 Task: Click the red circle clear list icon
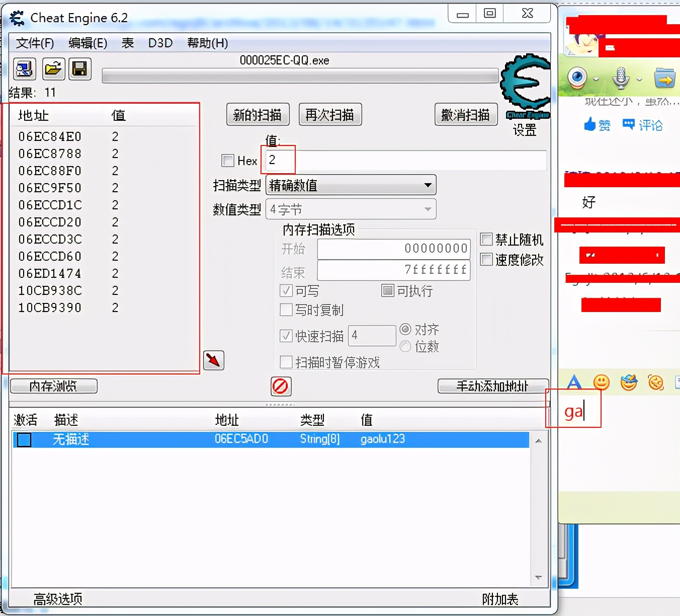tap(281, 387)
